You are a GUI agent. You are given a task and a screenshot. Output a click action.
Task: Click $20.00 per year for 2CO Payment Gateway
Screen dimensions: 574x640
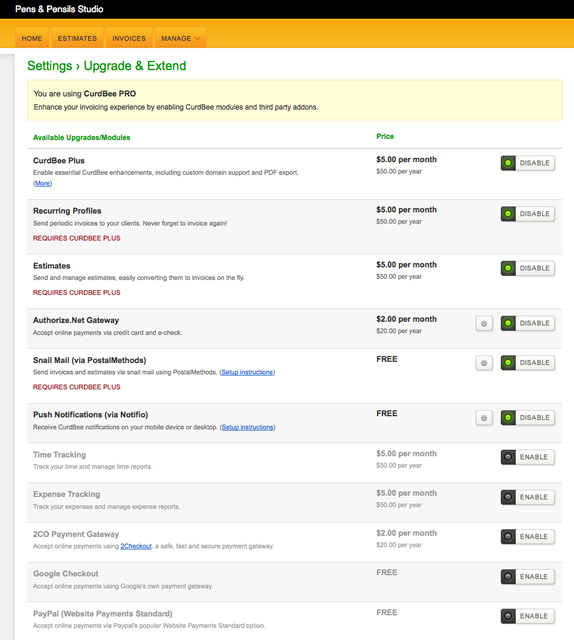point(399,545)
